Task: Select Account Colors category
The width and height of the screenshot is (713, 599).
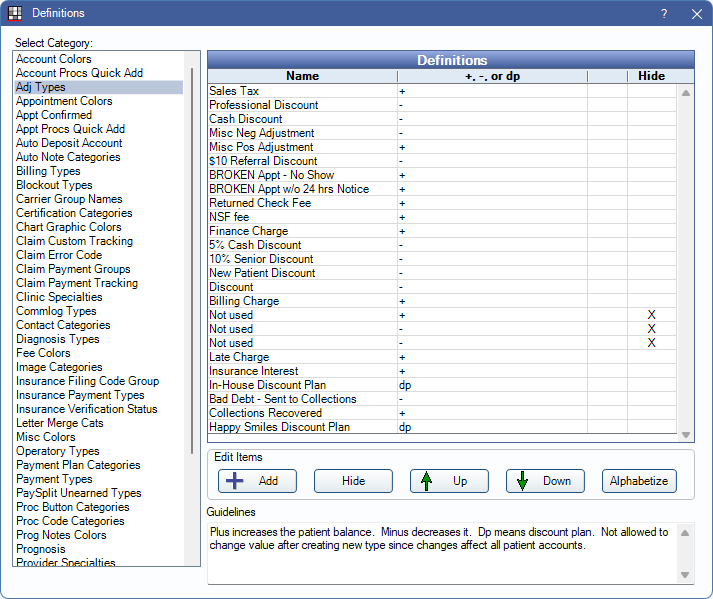Action: coord(53,59)
